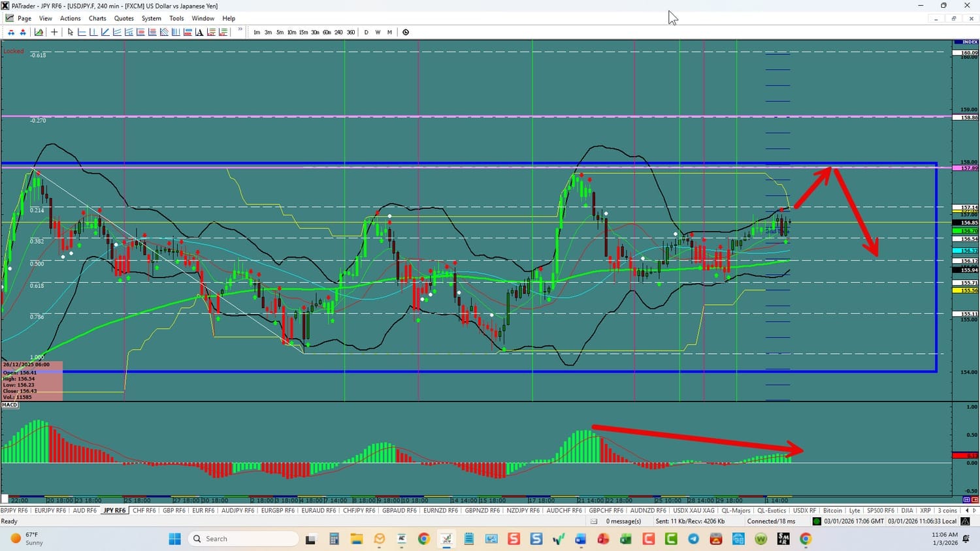Open the Windows taskbar Search box
The image size is (980, 551).
[x=243, y=539]
